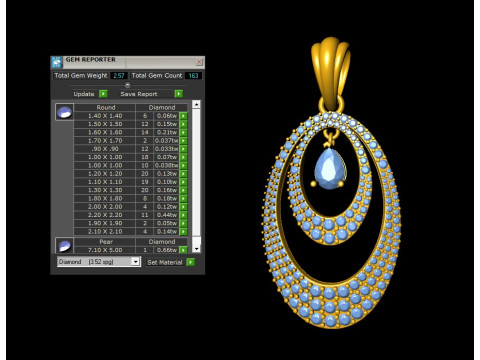The image size is (480, 360).
Task: Collapse panel using small round toggle below totals
Action: (127, 85)
